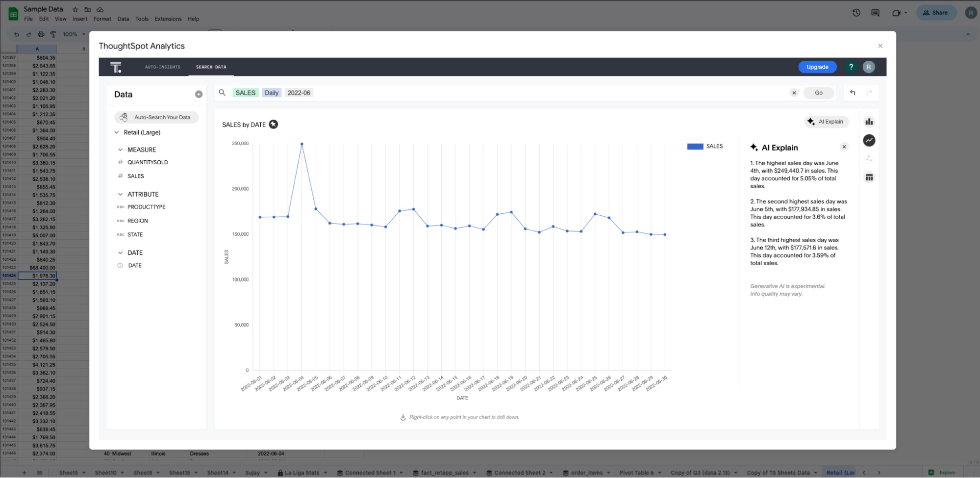This screenshot has width=980, height=478.
Task: Click the search magnifier icon
Action: click(222, 93)
